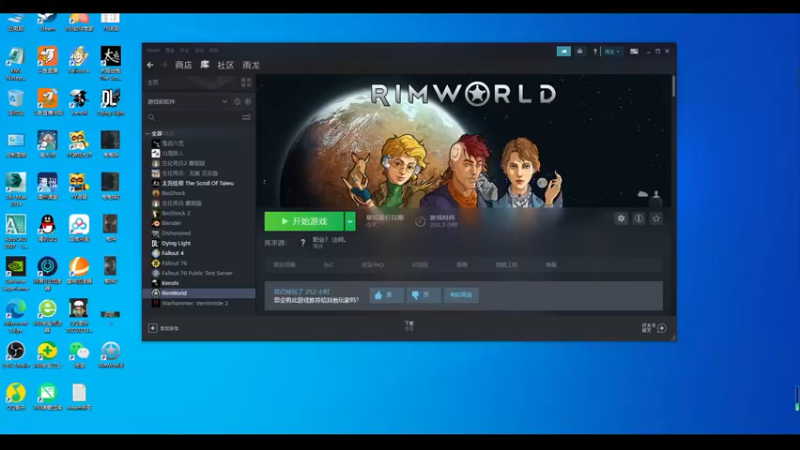Screen dimensions: 800x450
Task: Open the account name dropdown in the title bar
Action: [612, 52]
